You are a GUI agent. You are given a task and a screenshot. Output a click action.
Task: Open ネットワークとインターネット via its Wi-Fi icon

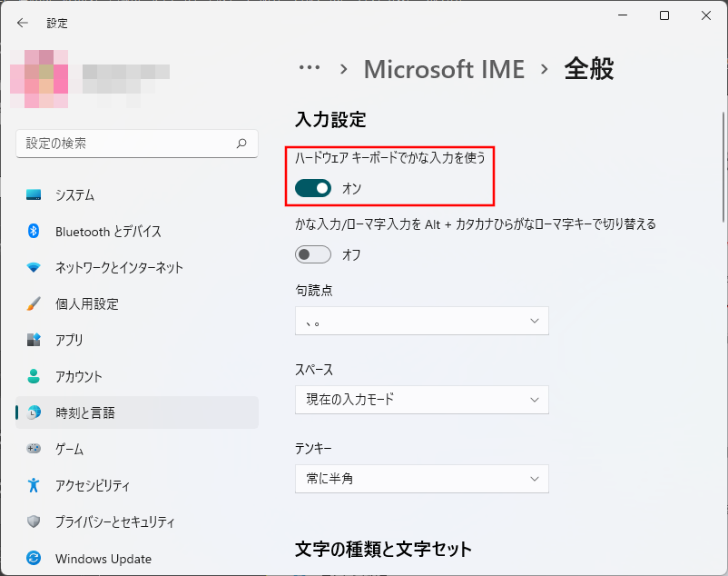(x=34, y=268)
